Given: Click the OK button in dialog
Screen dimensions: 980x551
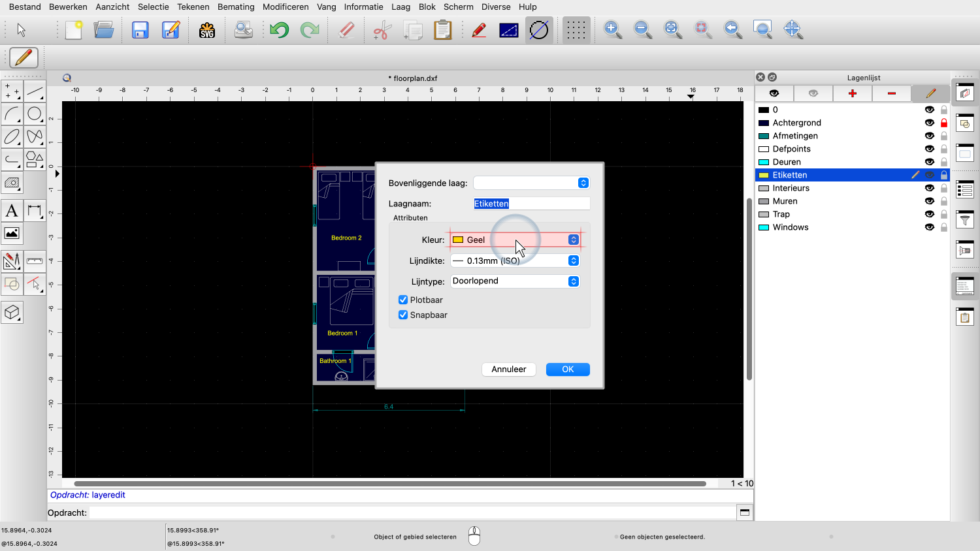Looking at the screenshot, I should (x=568, y=370).
